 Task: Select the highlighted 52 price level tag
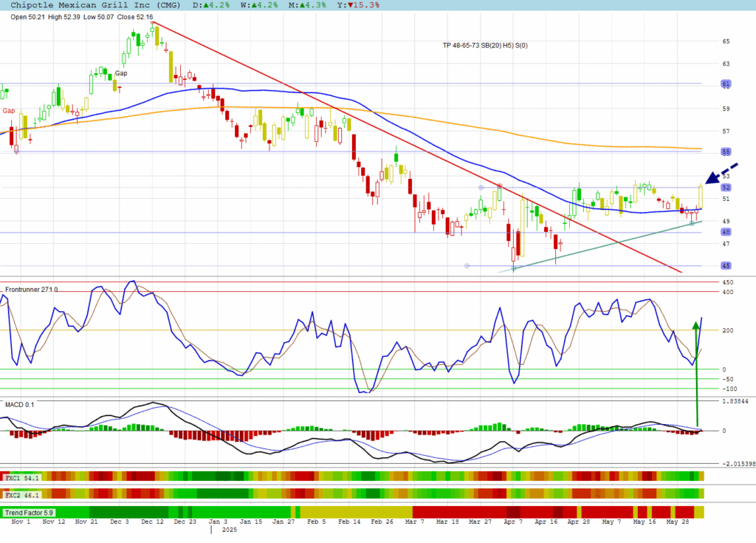[x=726, y=187]
